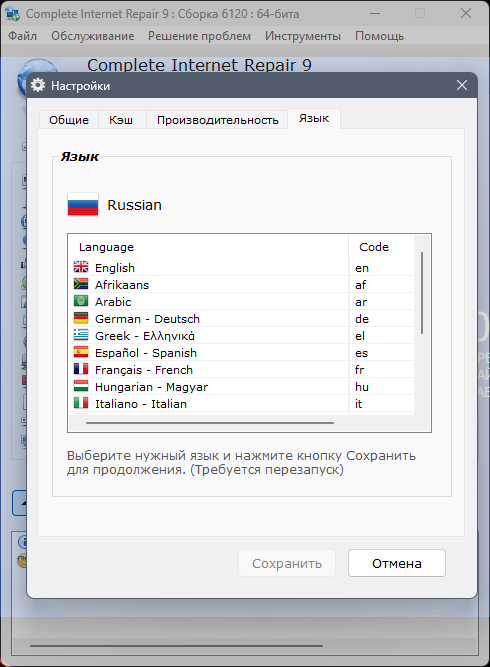Click the settings gear icon in dialog title
Image resolution: width=490 pixels, height=667 pixels.
tap(38, 85)
